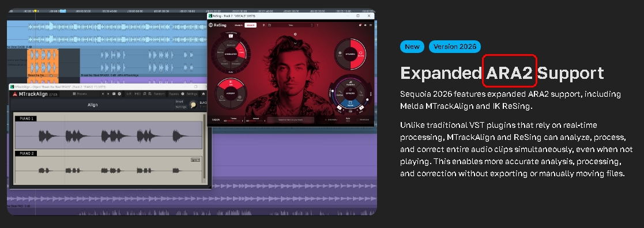Click the notification bell icon in ReSing
644x228 pixels.
[360, 25]
